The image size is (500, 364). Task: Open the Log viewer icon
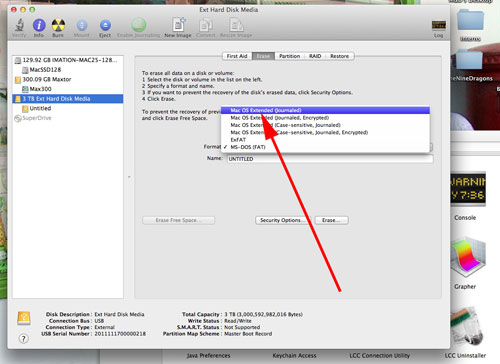pos(438,25)
